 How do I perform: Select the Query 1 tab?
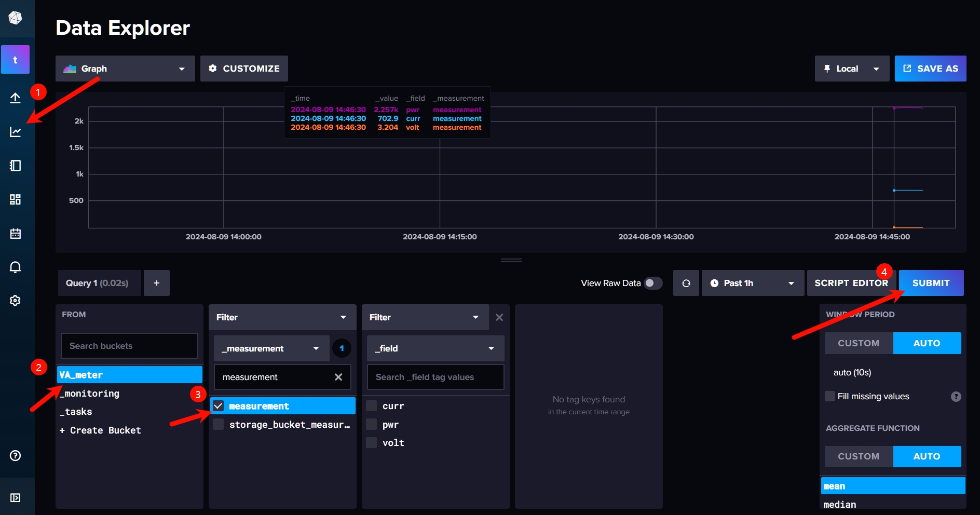(x=98, y=283)
